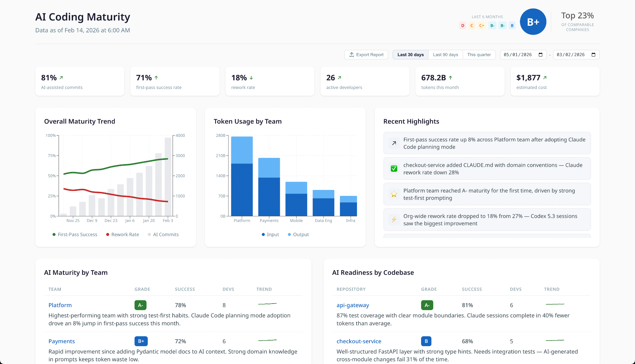Click the diagonal arrow icon on first-pass success highlight

click(x=394, y=143)
